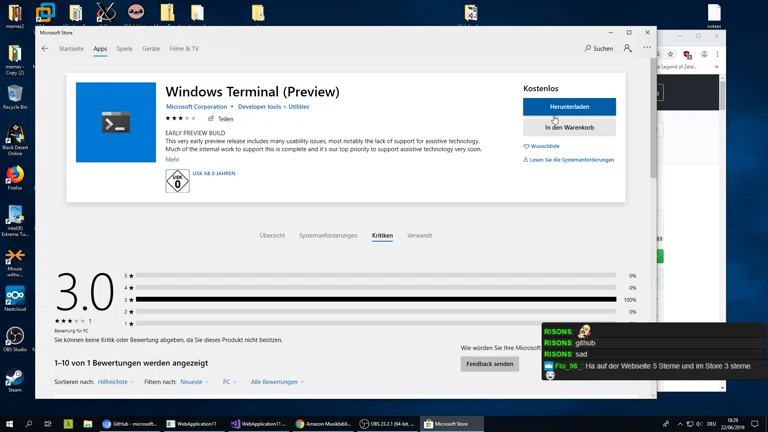Viewport: 768px width, 432px height.
Task: Click the Suchen search button
Action: click(599, 48)
